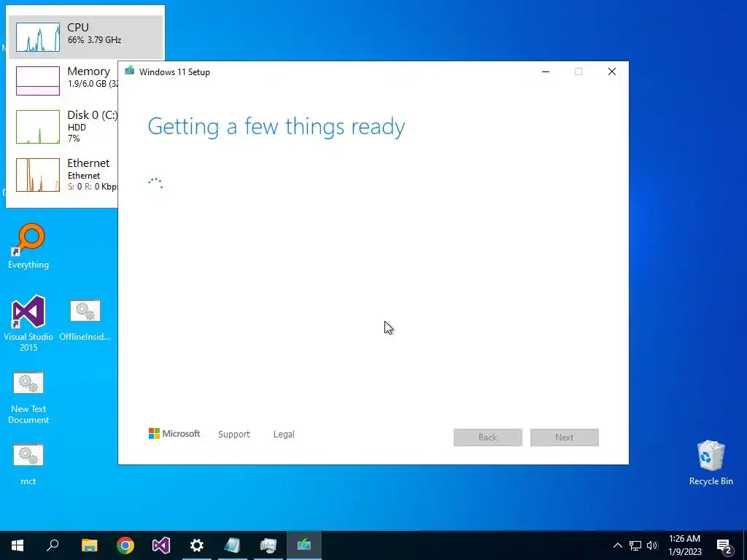
Task: Open the Support link in Windows 11 Setup
Action: click(234, 435)
